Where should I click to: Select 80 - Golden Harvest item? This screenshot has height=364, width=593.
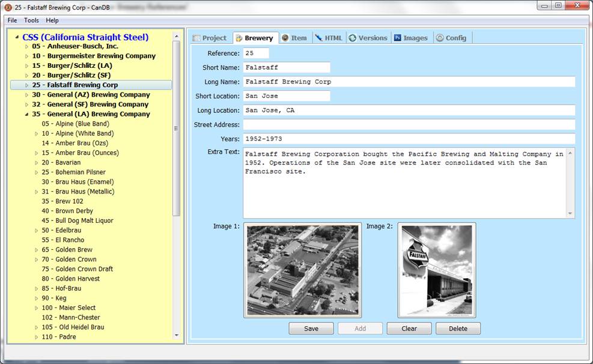71,279
